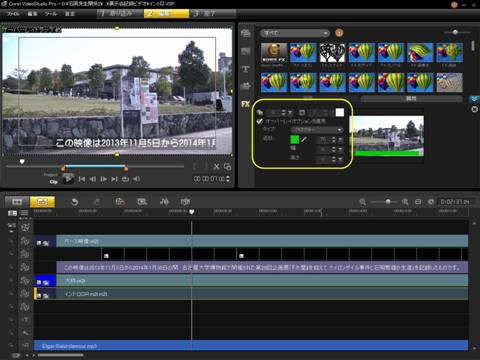Click the thumbnail size slider knob
The height and width of the screenshot is (360, 480).
(x=455, y=32)
